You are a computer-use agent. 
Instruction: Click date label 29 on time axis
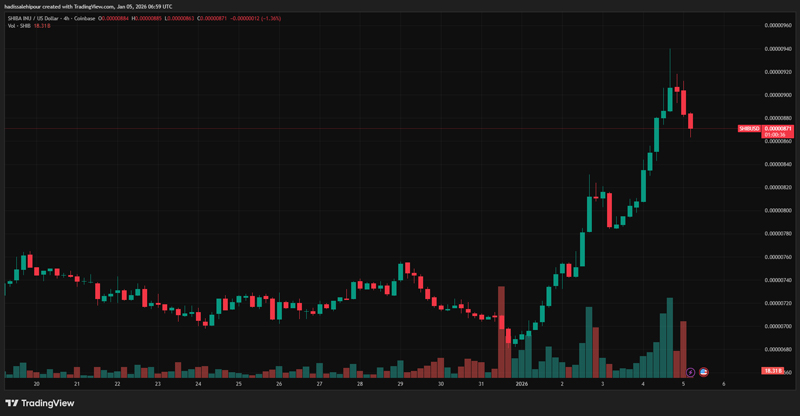pyautogui.click(x=400, y=384)
